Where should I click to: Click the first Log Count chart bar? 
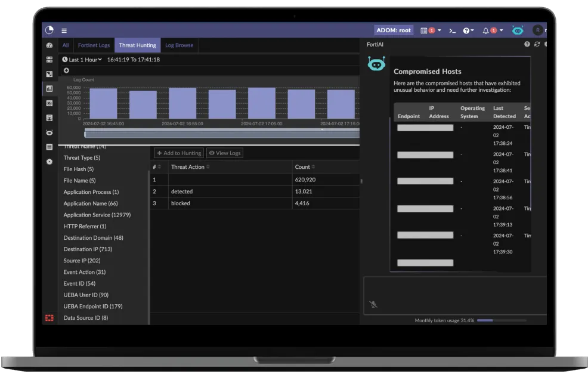tap(103, 104)
